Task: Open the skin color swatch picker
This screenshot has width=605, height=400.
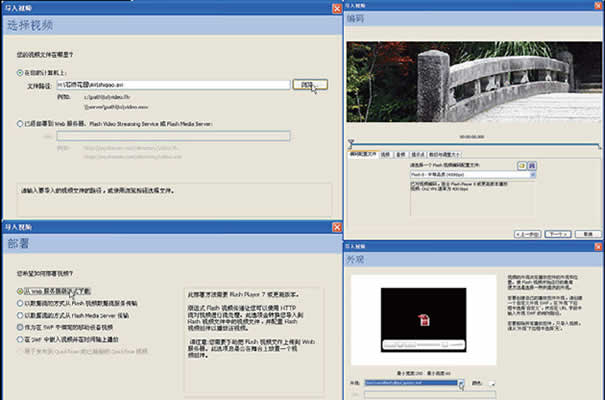Action: (x=491, y=383)
